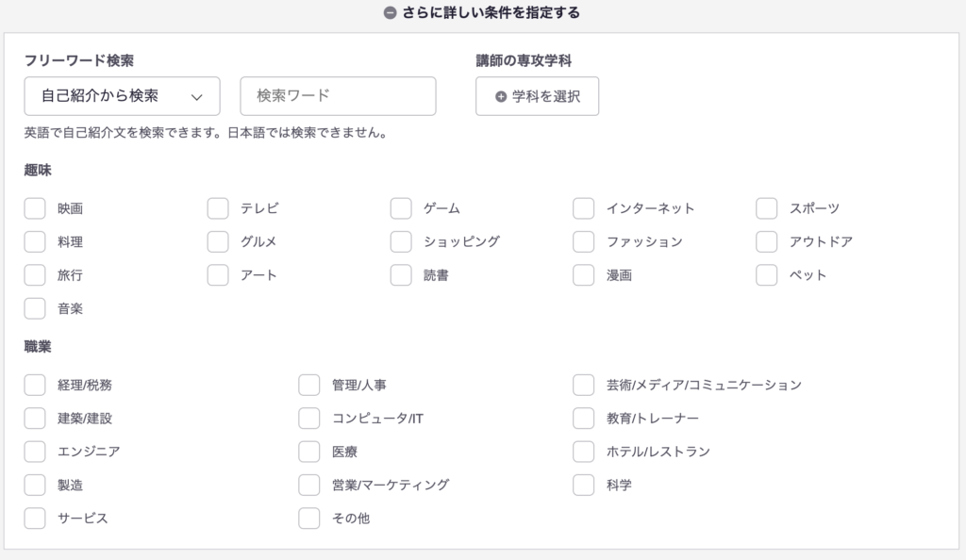
Task: Open the 自己紹介から検索 dropdown
Action: pos(122,96)
